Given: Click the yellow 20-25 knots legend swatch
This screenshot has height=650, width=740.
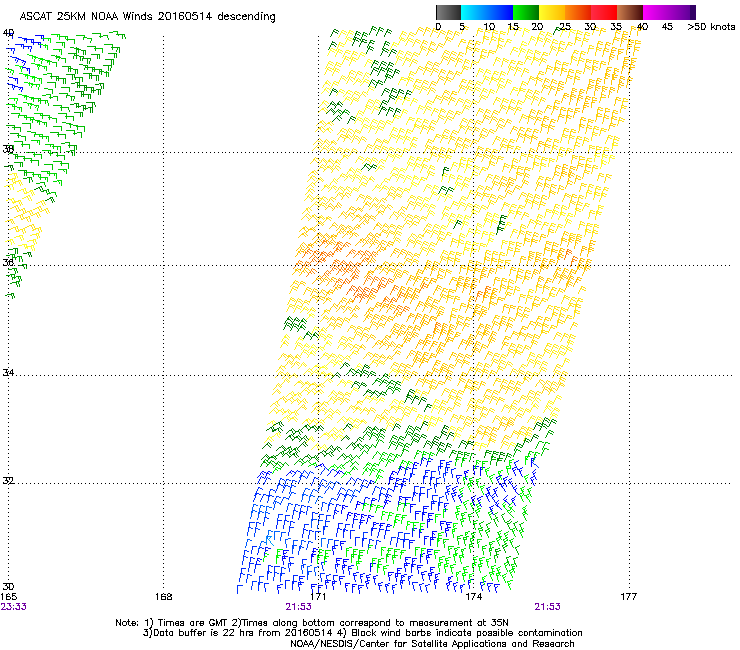Looking at the screenshot, I should click(x=552, y=12).
